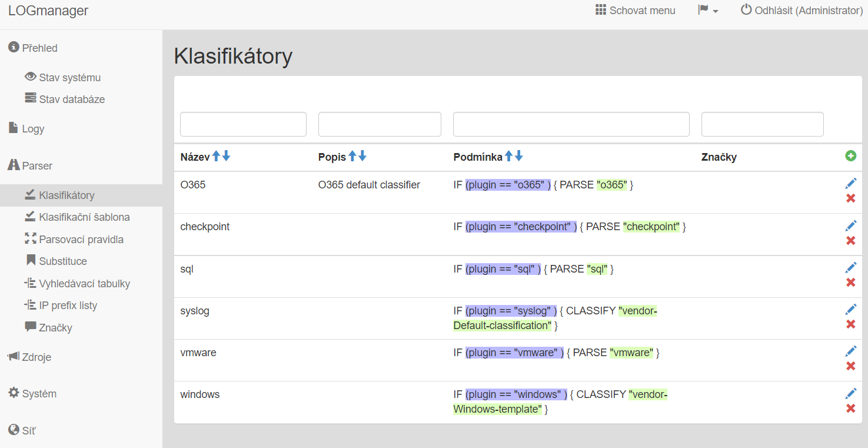Viewport: 868px width, 448px height.
Task: Sort Popis column ascending (up arrow)
Action: click(352, 156)
